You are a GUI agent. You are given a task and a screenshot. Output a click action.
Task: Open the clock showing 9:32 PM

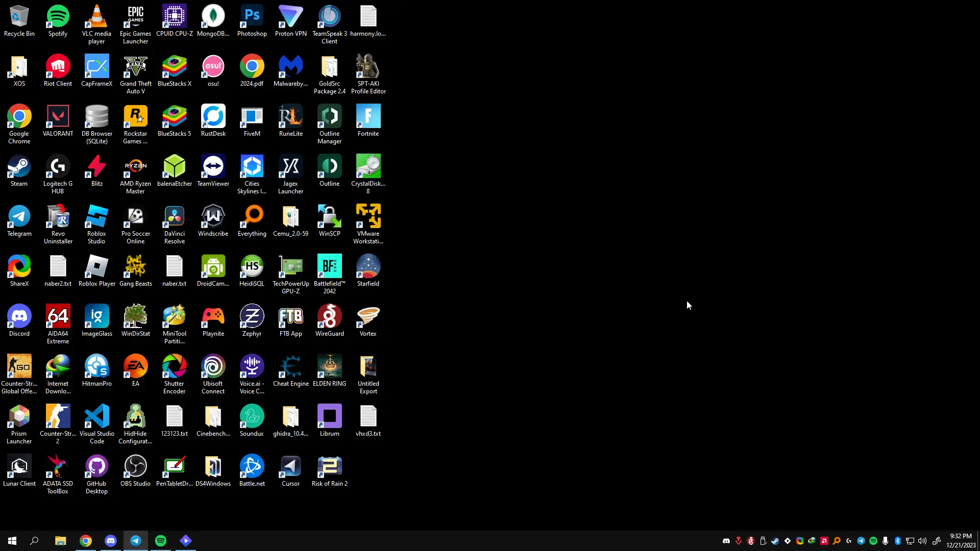pos(961,541)
